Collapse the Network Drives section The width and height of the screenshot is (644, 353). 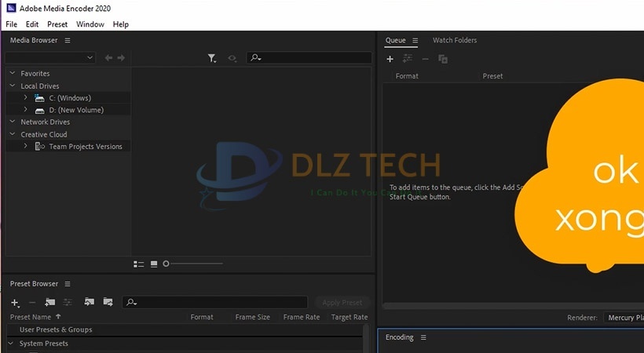pyautogui.click(x=13, y=122)
